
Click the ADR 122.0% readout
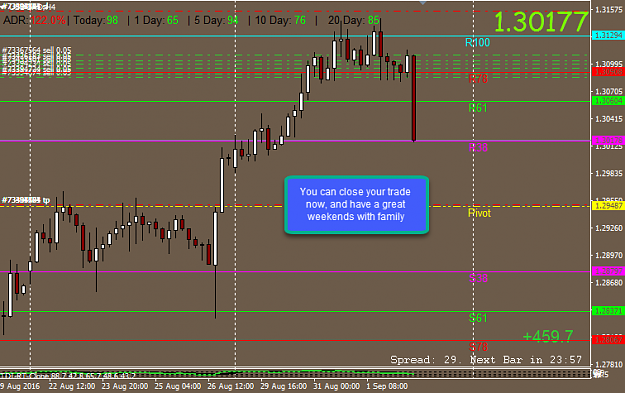[34, 20]
